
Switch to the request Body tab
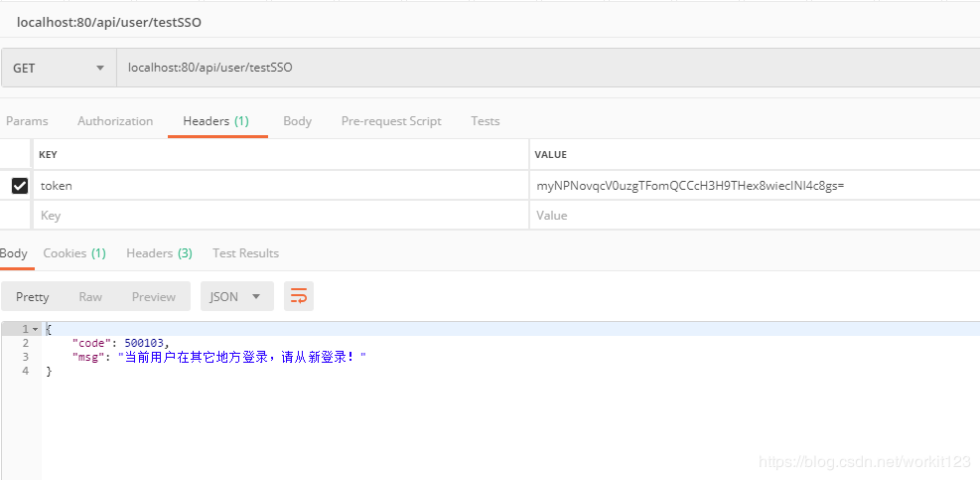[297, 121]
